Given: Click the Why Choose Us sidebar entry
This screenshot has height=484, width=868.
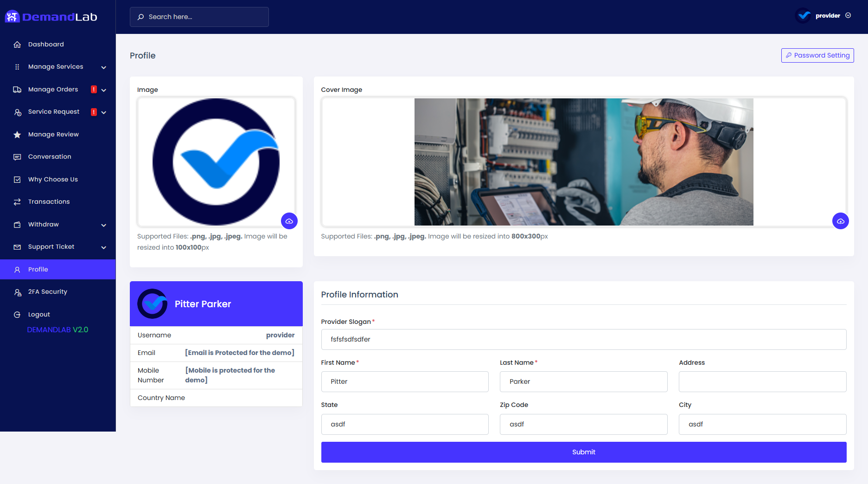Looking at the screenshot, I should [52, 179].
